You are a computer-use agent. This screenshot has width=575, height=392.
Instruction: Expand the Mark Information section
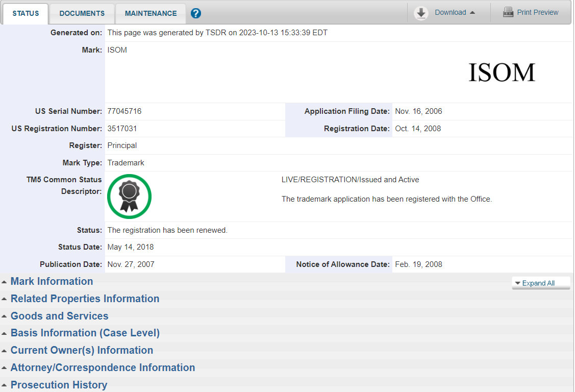(x=52, y=281)
